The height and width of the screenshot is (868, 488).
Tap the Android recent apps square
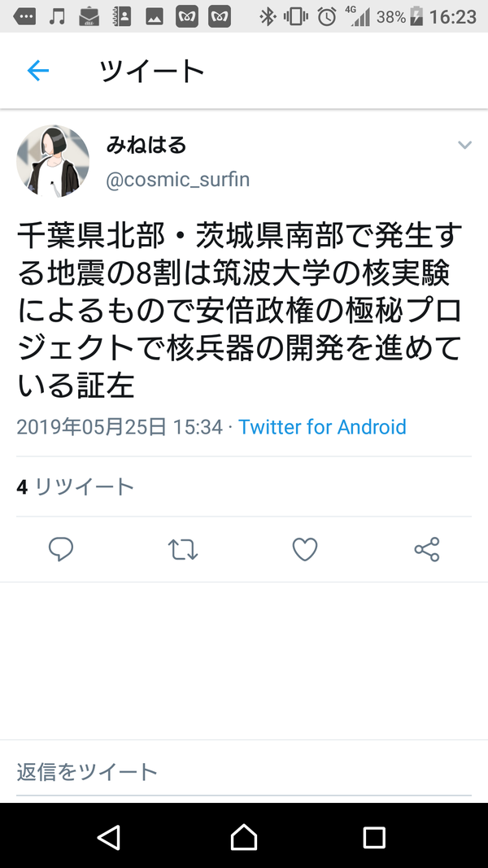coord(374,837)
